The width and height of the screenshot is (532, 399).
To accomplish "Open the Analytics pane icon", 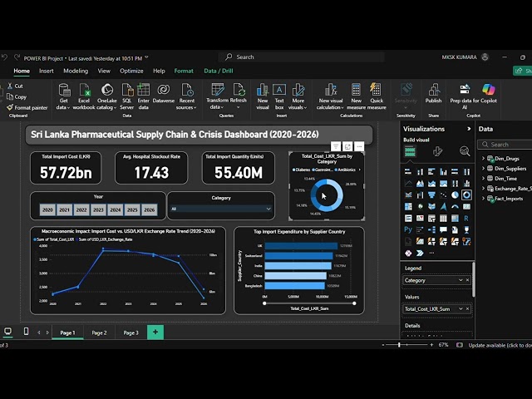I will (465, 151).
